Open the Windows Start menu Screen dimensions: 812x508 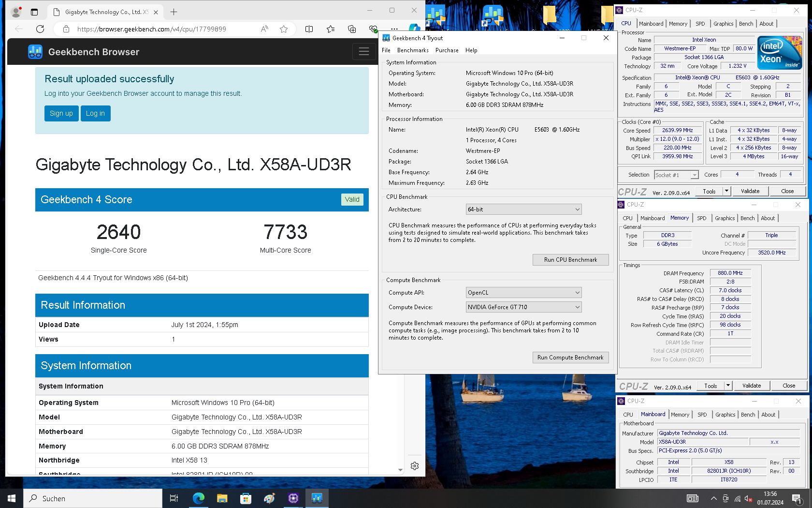12,498
